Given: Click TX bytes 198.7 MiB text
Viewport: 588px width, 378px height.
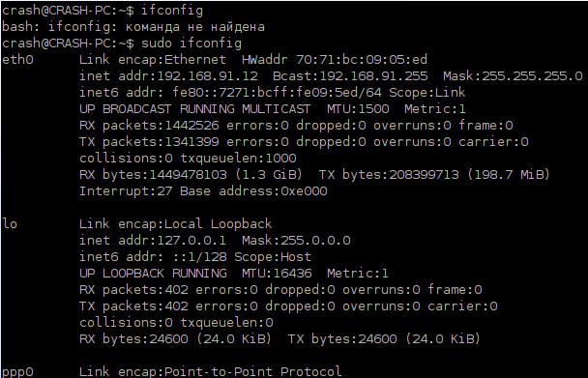Looking at the screenshot, I should 509,175.
